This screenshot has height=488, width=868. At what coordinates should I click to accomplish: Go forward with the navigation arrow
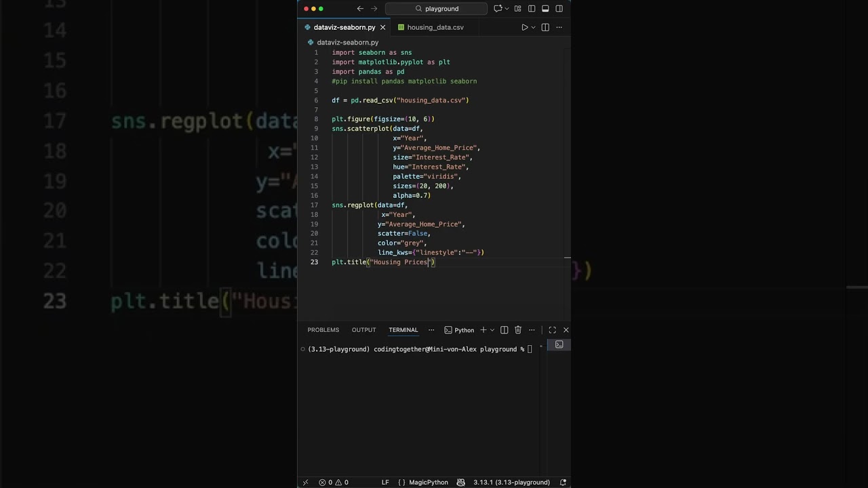pos(374,9)
